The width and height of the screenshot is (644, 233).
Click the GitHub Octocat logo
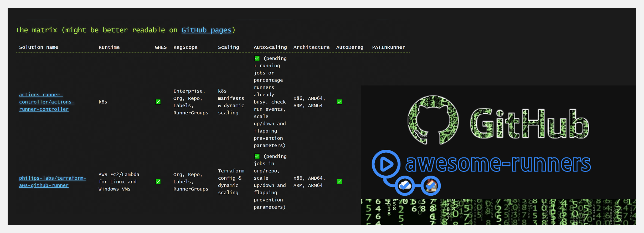(x=433, y=120)
